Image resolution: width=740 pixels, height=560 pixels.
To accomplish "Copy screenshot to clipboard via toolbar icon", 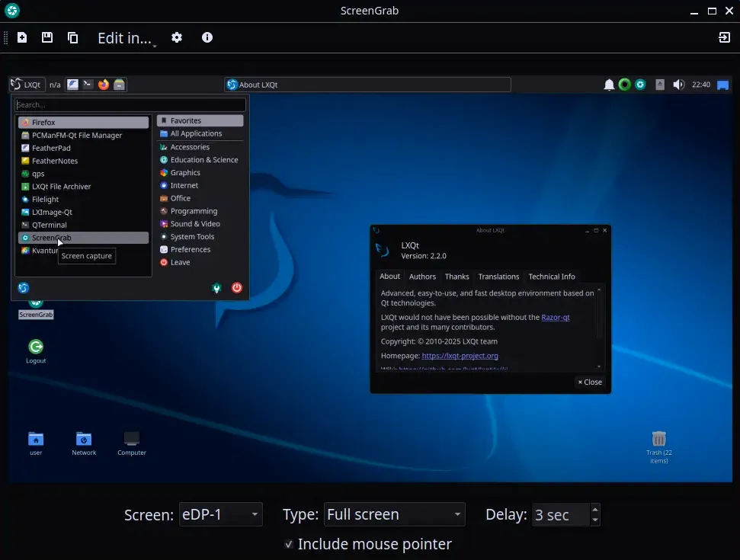I will (x=73, y=37).
